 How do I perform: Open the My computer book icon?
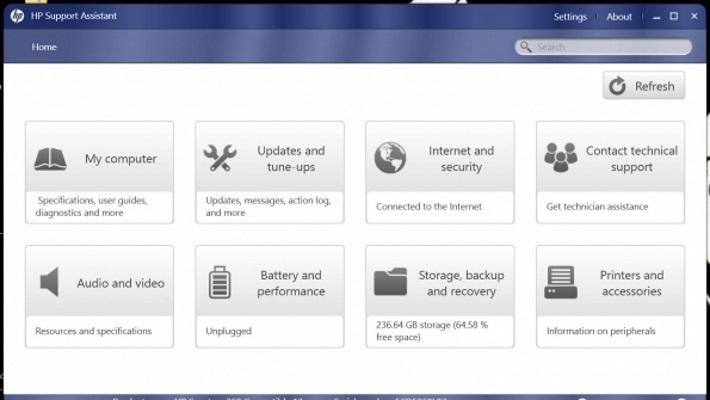50,159
